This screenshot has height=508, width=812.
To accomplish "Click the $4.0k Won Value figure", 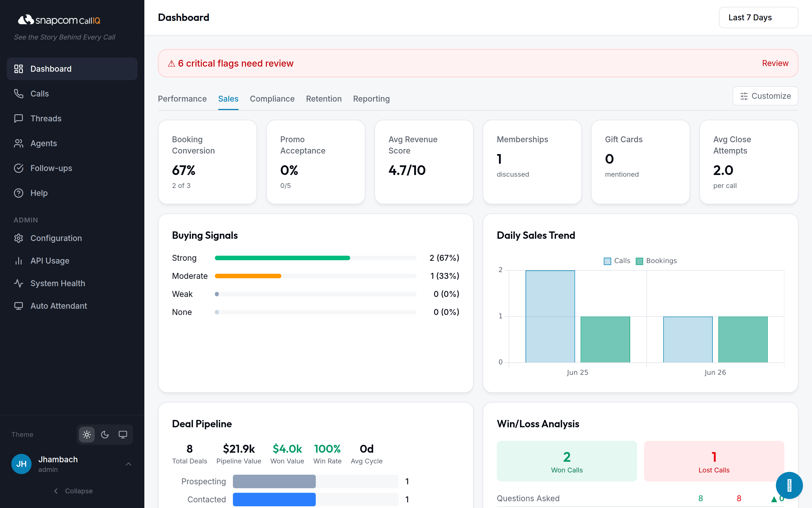I will pos(287,449).
